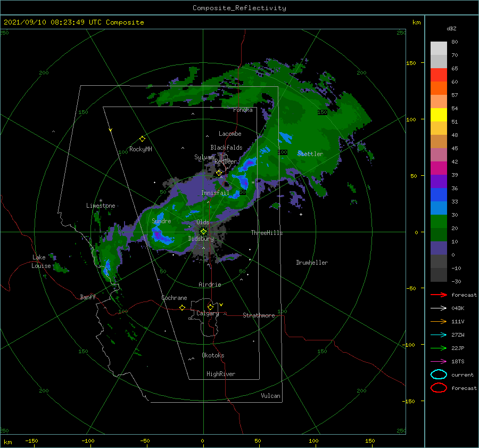Image resolution: width=479 pixels, height=448 pixels.
Task: Click the cyan current ellipse icon
Action: click(439, 374)
